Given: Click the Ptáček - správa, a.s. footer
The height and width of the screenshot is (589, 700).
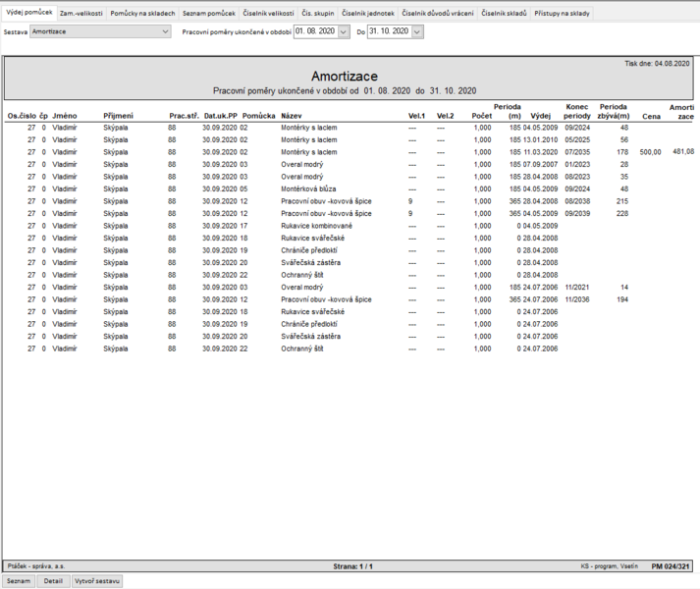Looking at the screenshot, I should [35, 566].
